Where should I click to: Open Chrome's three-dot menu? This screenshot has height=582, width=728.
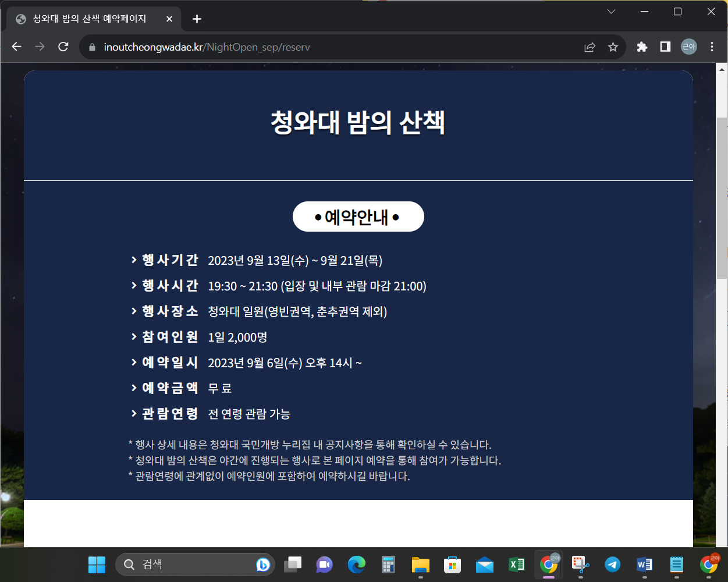712,47
